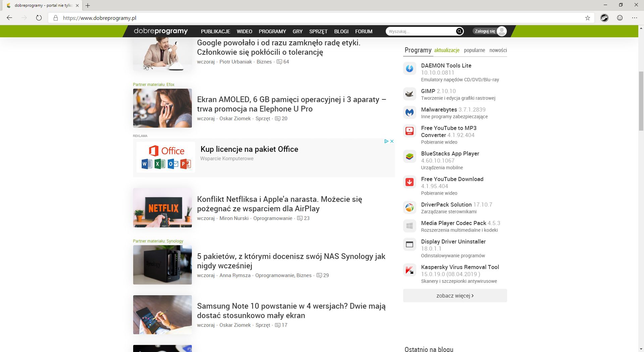Add page to favorites with star icon
The width and height of the screenshot is (644, 352).
587,18
